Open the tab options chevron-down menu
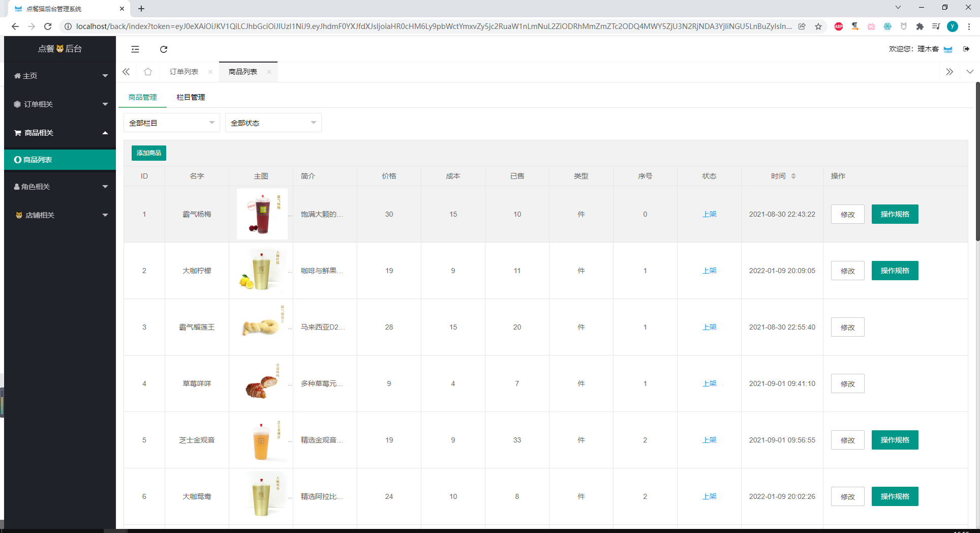 970,72
